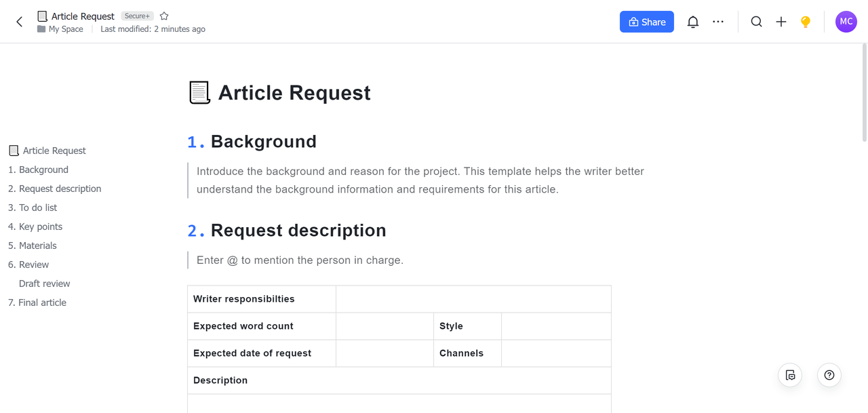Open the My Space folder link

pos(65,29)
